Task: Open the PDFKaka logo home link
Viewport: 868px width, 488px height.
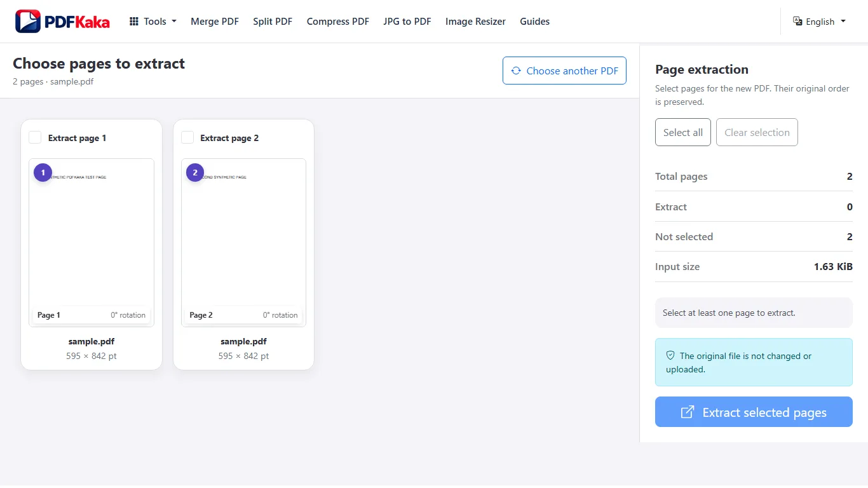Action: coord(62,22)
